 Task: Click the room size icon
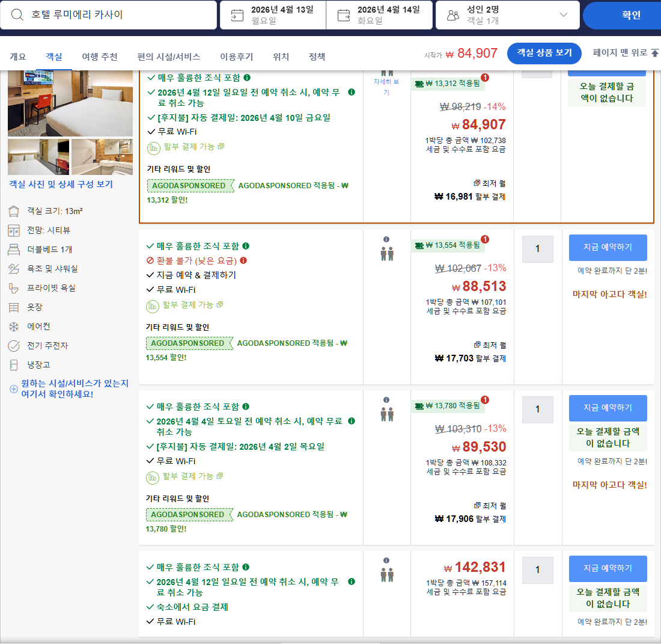(x=14, y=211)
